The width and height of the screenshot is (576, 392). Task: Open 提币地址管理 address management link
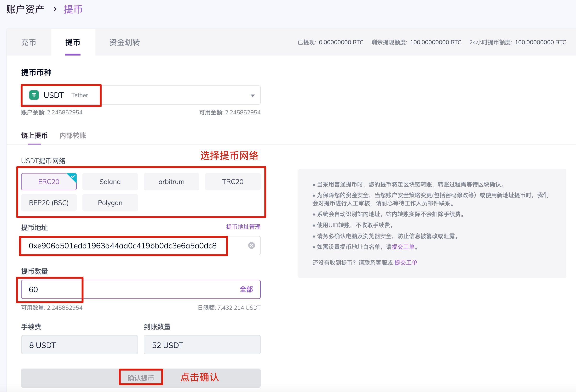(243, 227)
